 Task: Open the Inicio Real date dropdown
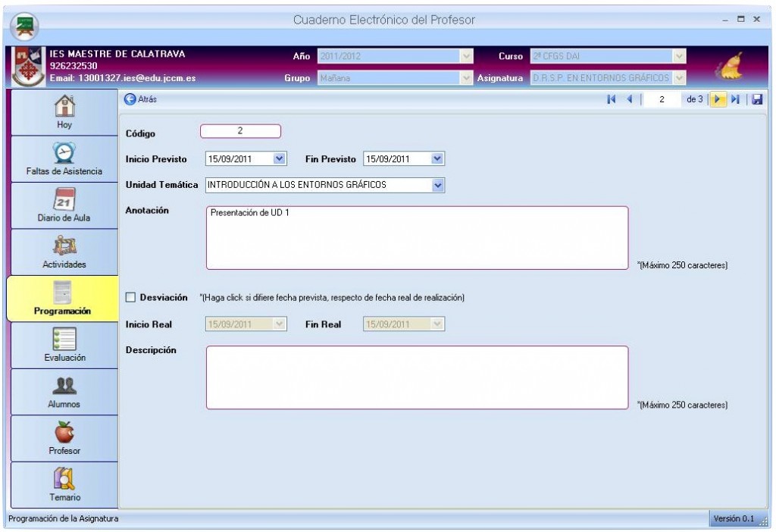pos(279,324)
